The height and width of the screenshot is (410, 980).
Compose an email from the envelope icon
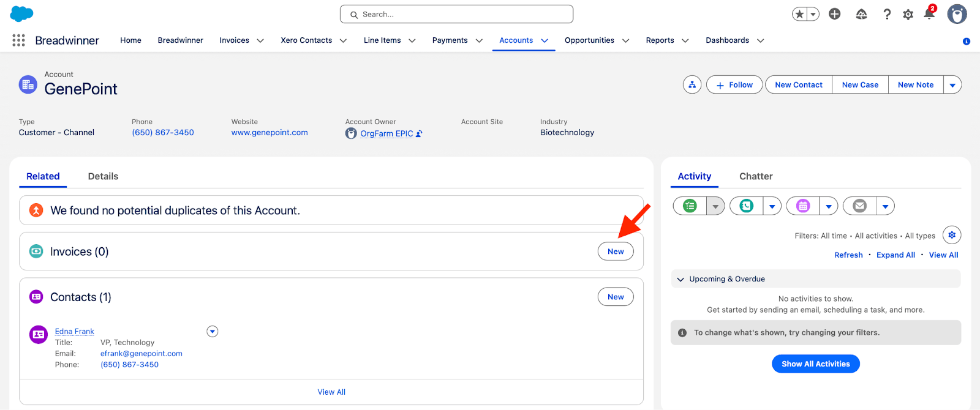[x=860, y=206]
